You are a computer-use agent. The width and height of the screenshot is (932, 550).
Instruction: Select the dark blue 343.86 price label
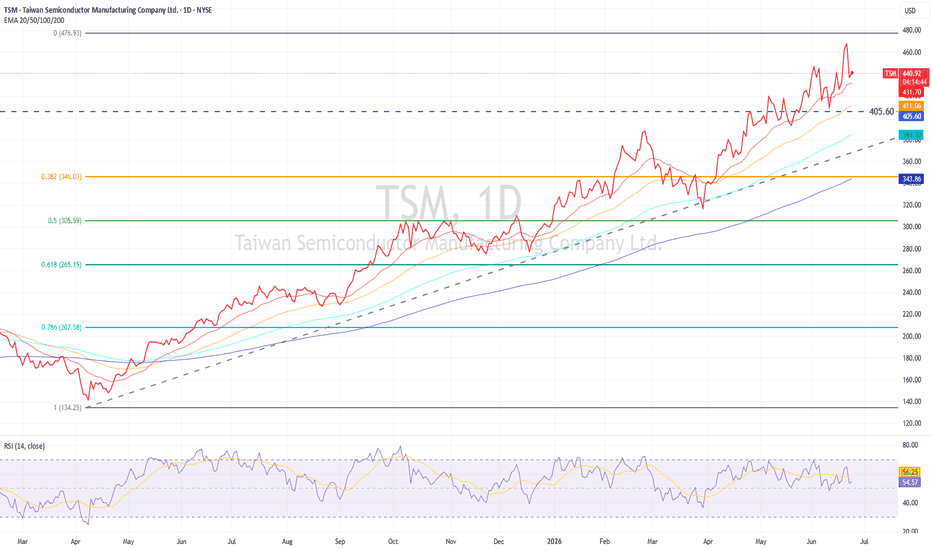(912, 179)
